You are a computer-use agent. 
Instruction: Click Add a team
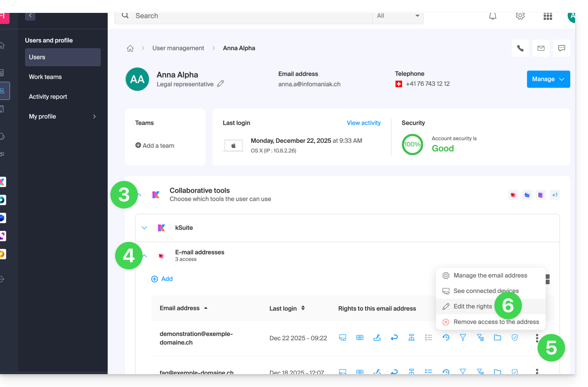[155, 146]
